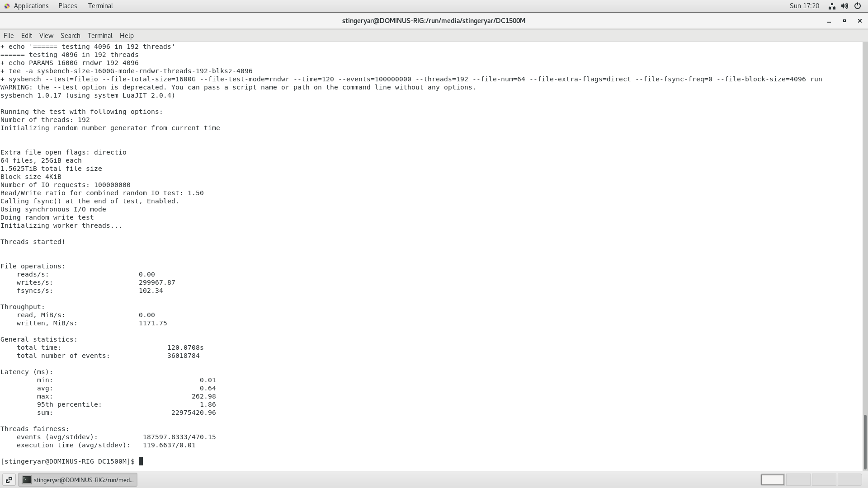Open the Terminal menu in menubar
The width and height of the screenshot is (868, 488).
click(100, 36)
